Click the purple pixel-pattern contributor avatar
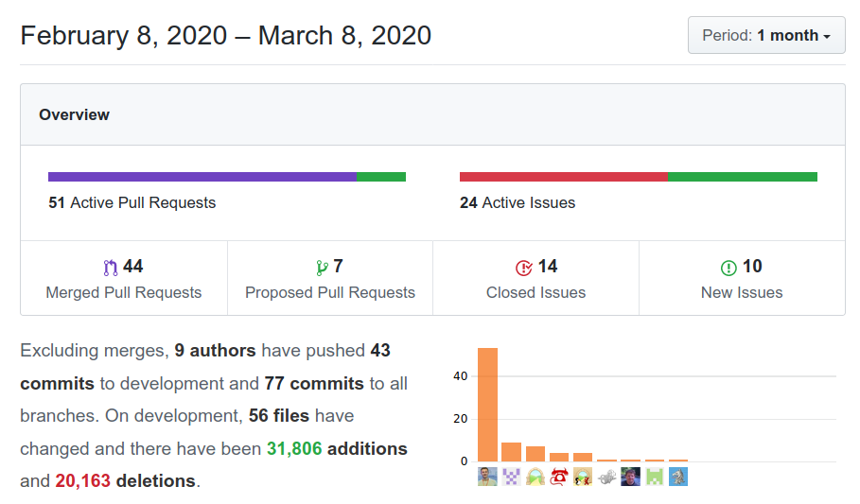This screenshot has height=504, width=860. pos(511,477)
